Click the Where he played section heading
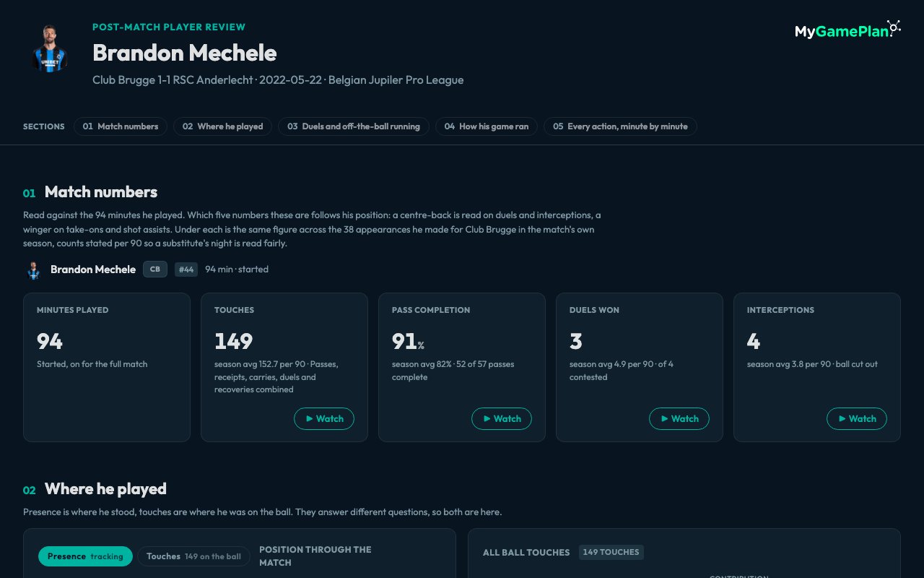Viewport: 924px width, 578px height. [105, 489]
